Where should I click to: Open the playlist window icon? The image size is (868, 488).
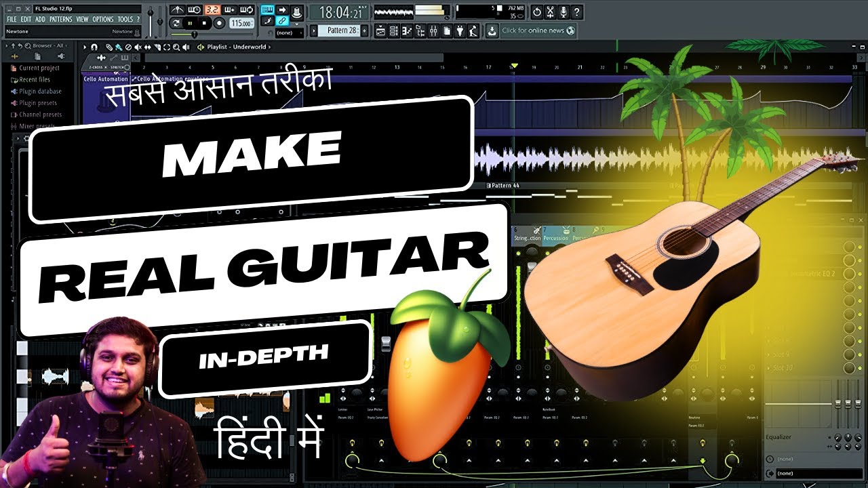[380, 30]
